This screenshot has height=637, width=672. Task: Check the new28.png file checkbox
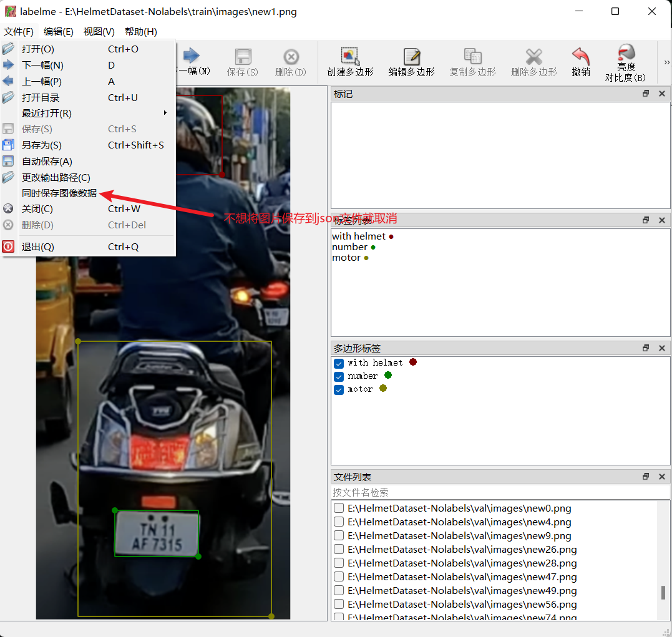point(339,563)
